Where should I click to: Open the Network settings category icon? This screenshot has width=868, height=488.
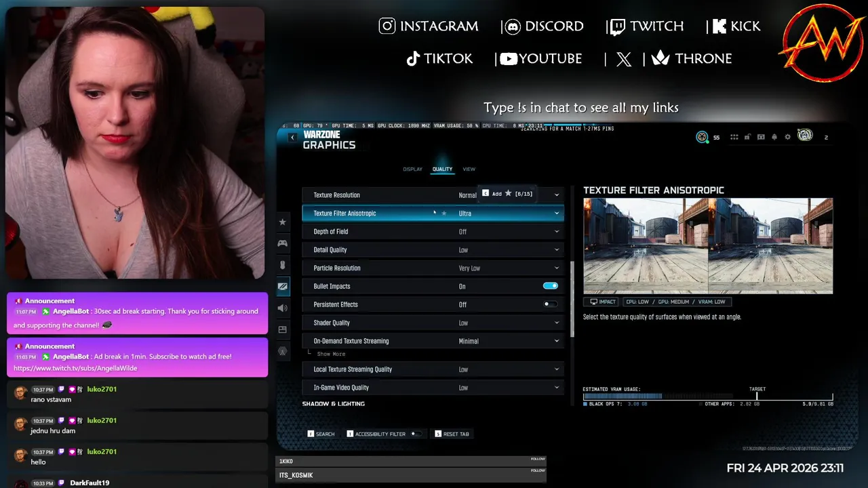point(283,351)
